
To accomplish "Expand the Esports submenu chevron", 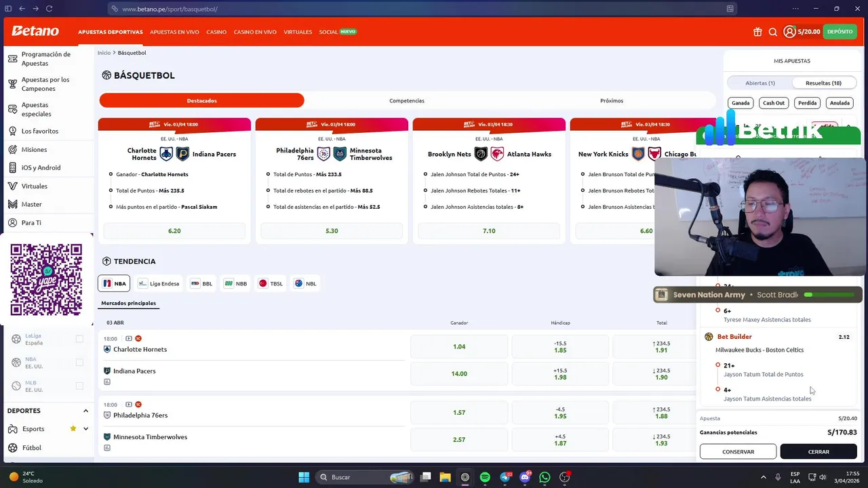I will point(85,428).
